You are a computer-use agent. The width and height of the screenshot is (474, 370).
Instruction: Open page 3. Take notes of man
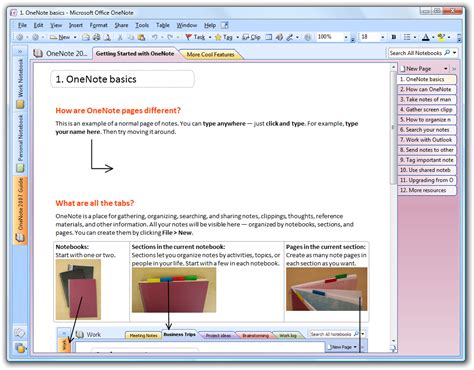(x=426, y=99)
